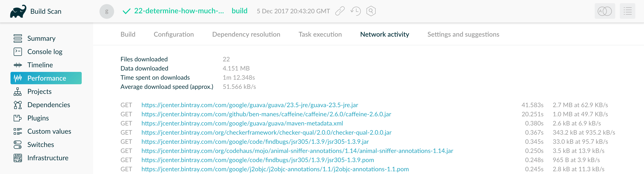
Task: Open the Console log panel
Action: tap(45, 51)
